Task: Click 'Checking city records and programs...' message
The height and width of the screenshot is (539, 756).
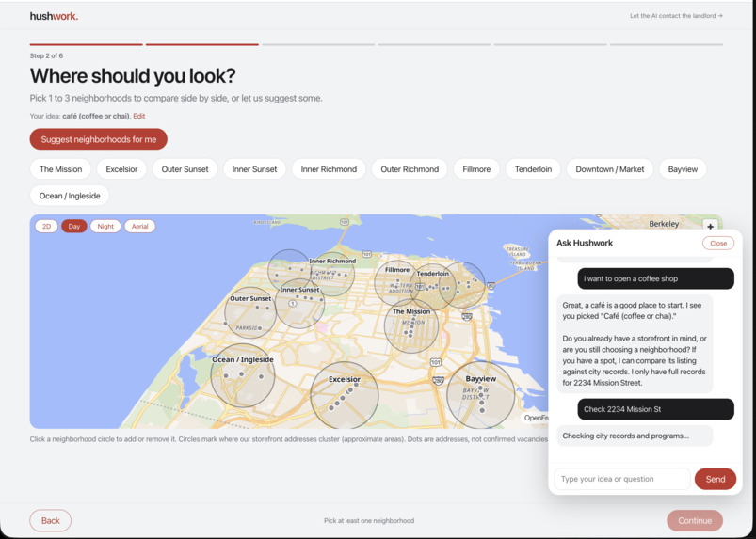Action: pos(635,436)
